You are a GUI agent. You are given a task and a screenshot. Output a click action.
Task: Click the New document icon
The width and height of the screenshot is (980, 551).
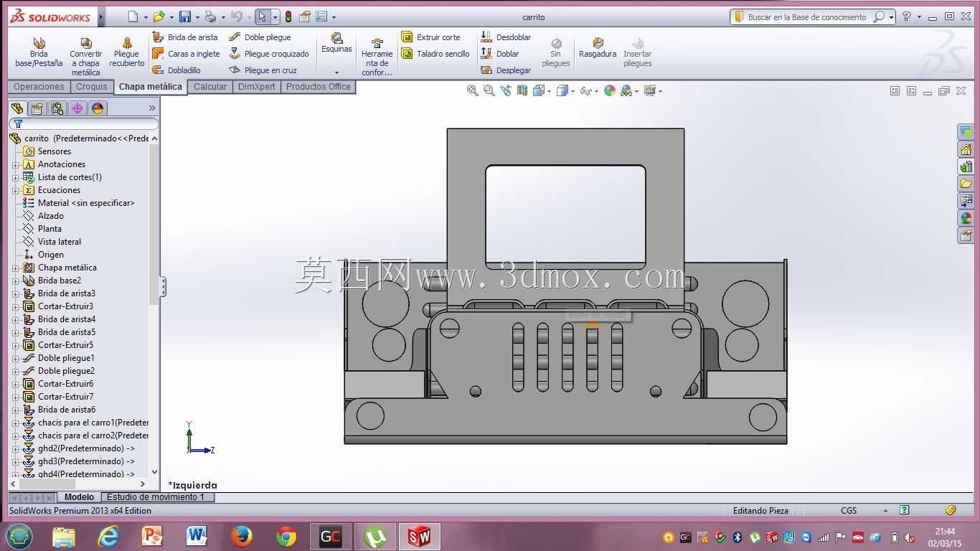[x=133, y=17]
